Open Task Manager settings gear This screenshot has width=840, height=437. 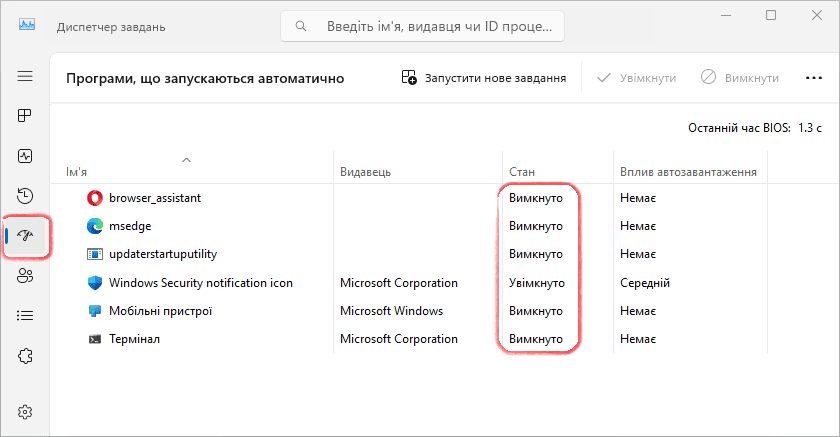pyautogui.click(x=25, y=412)
